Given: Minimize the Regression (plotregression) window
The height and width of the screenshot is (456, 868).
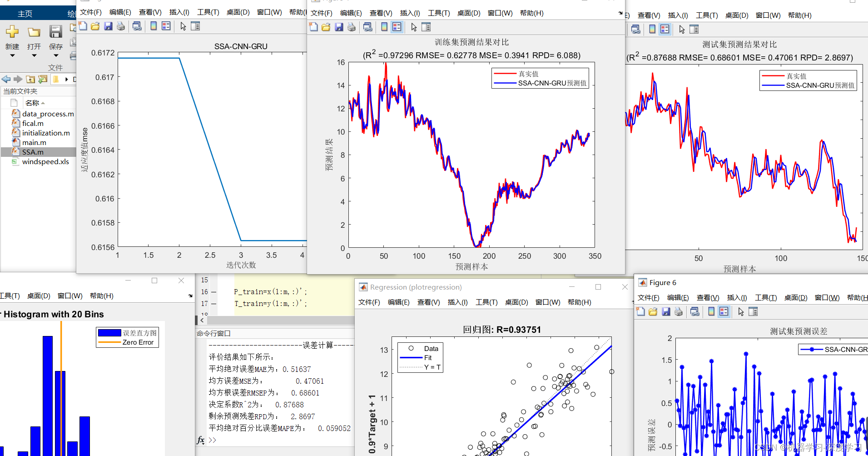Looking at the screenshot, I should tap(572, 287).
